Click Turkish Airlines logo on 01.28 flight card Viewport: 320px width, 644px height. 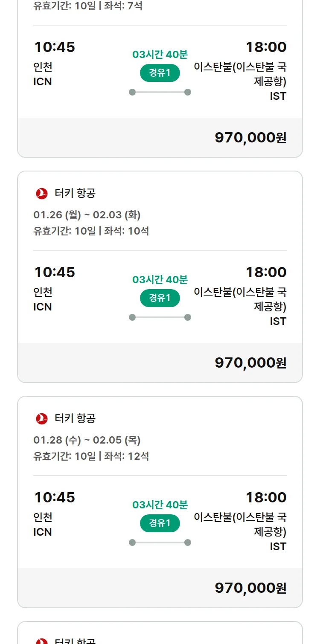pos(42,419)
